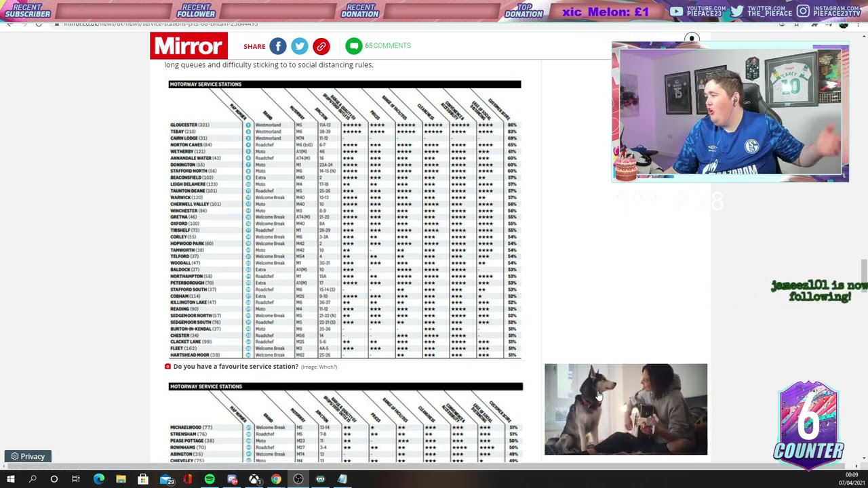This screenshot has width=868, height=488.
Task: Share the article on Twitter
Action: pyautogui.click(x=300, y=45)
